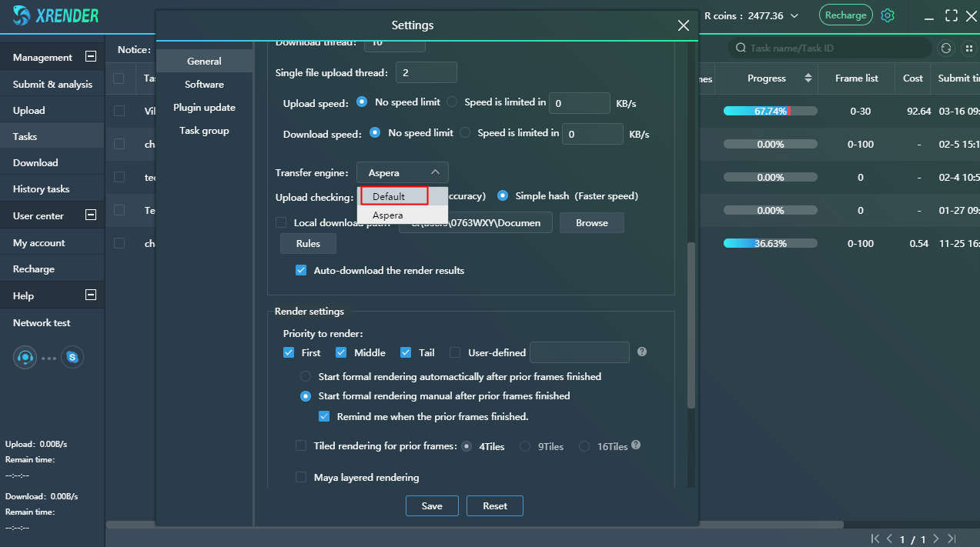
Task: Collapse the Management sidebar section
Action: tap(90, 57)
